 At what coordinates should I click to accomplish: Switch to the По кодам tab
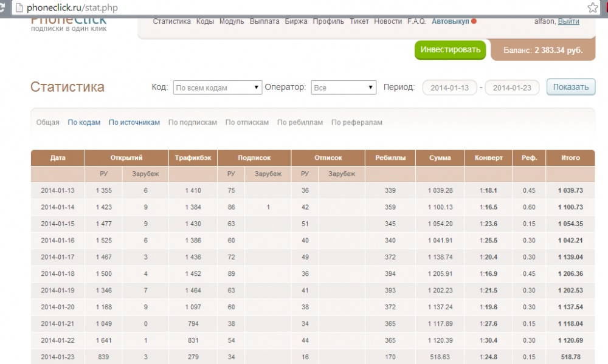84,123
